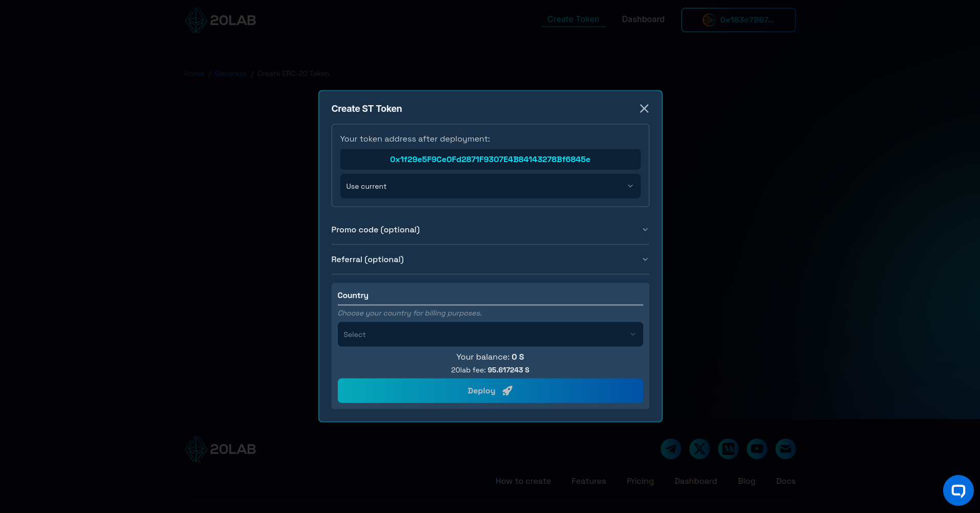Screen dimensions: 980x513
Task: Open the X (Twitter) social icon
Action: tap(700, 449)
